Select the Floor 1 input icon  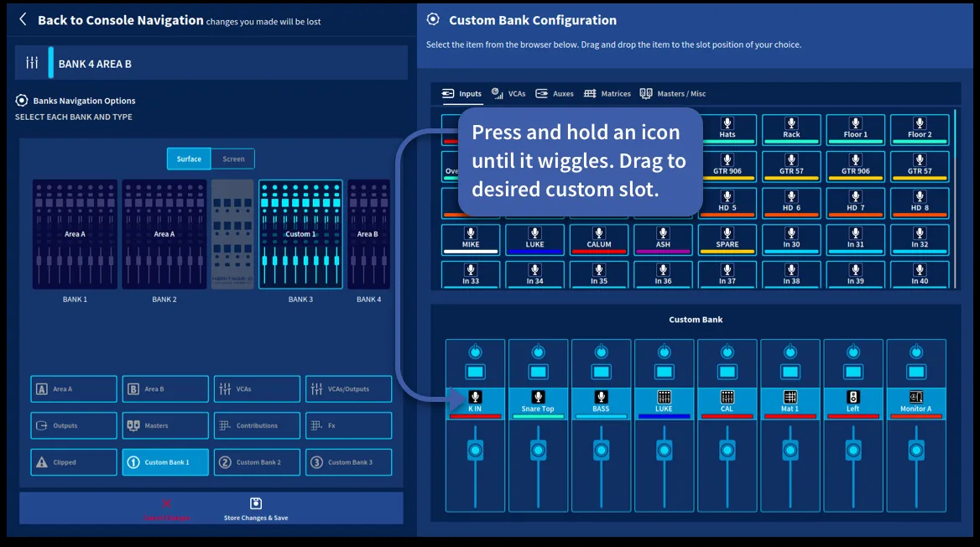pos(856,129)
